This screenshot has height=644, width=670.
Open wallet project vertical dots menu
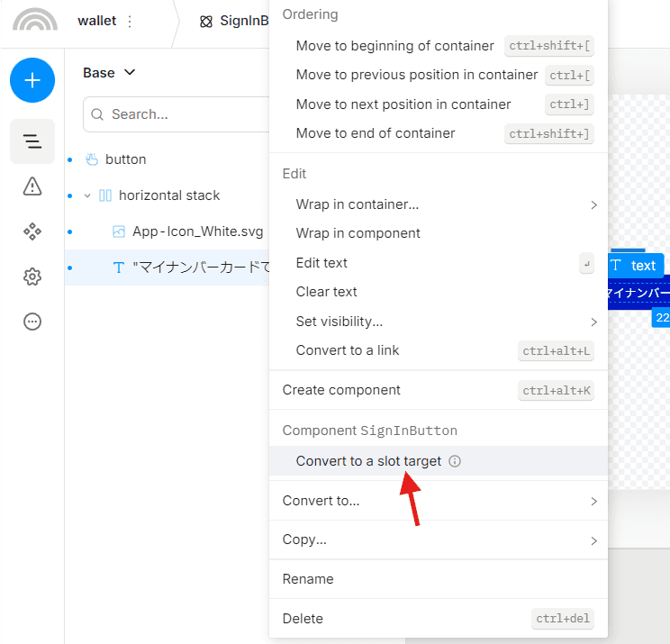(130, 22)
